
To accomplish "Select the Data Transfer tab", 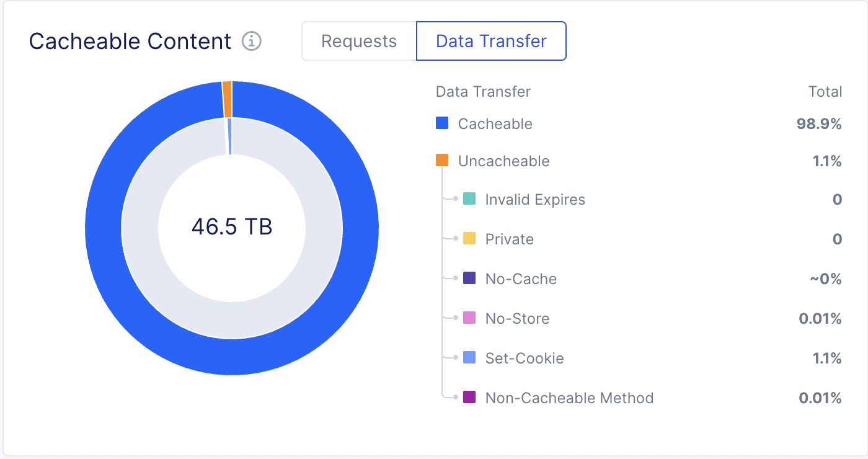I will [491, 40].
